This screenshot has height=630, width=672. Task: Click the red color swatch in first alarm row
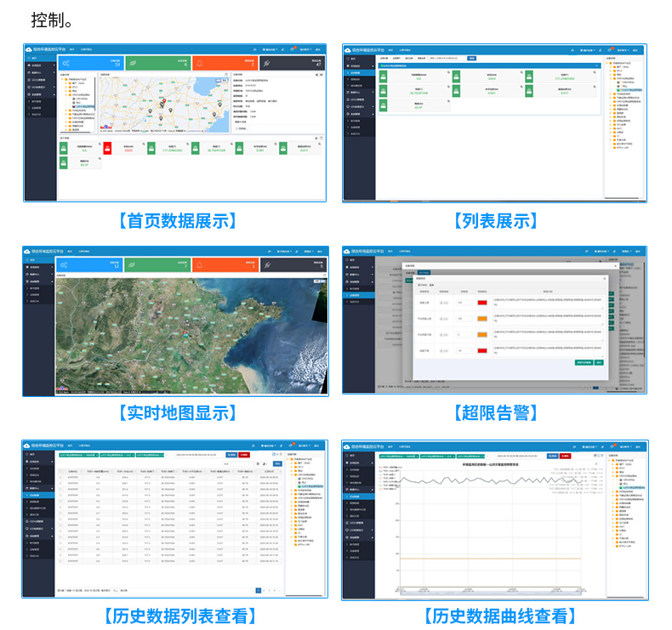pos(481,302)
